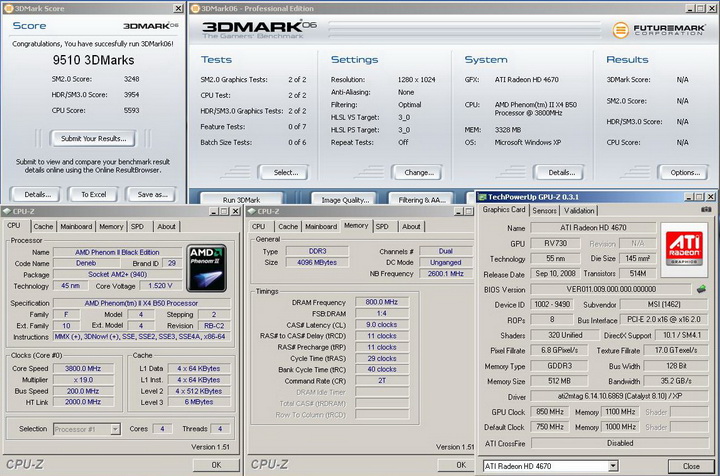Click Options button under Results

[685, 173]
